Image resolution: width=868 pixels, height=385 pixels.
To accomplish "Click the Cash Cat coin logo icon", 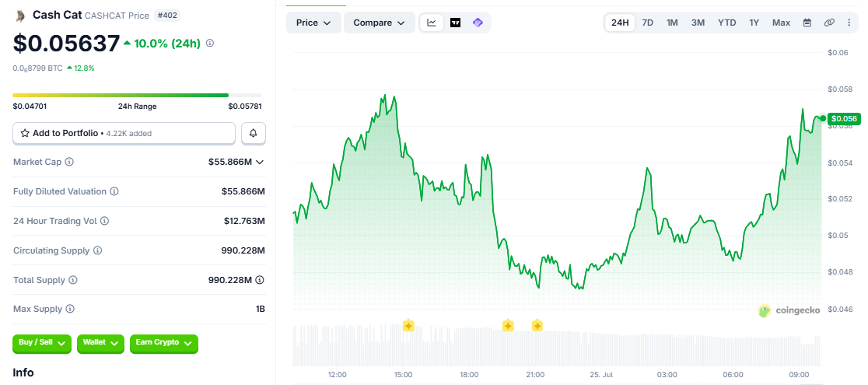I will click(x=20, y=16).
